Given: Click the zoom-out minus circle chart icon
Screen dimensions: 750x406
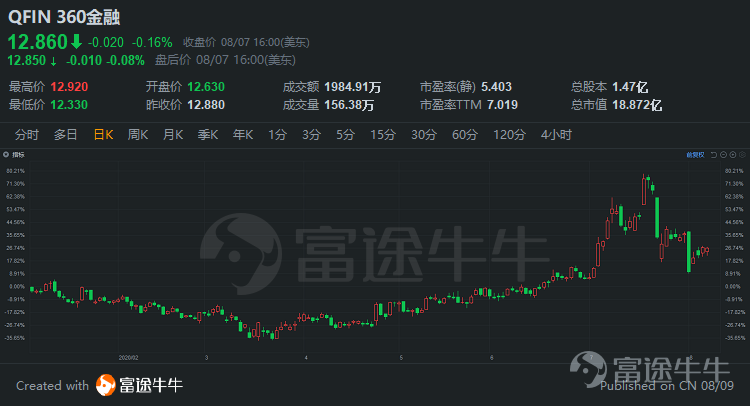Looking at the screenshot, I should coord(723,154).
